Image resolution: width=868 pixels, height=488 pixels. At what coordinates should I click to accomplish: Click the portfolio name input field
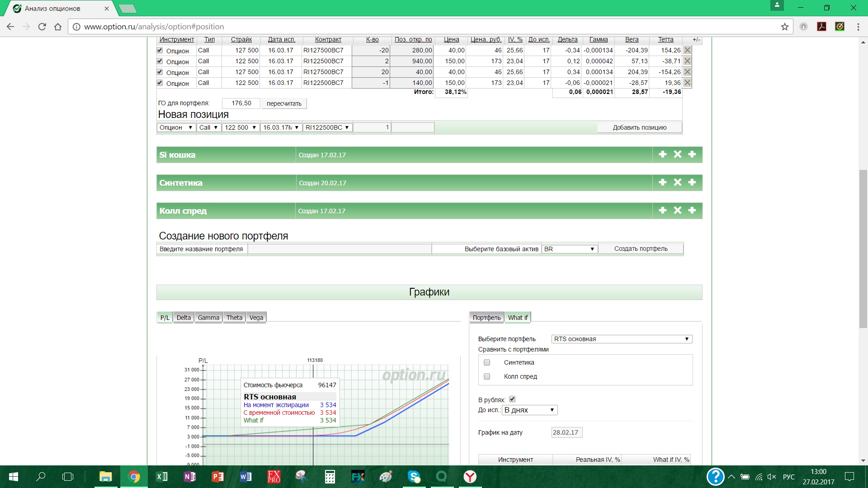(x=339, y=249)
